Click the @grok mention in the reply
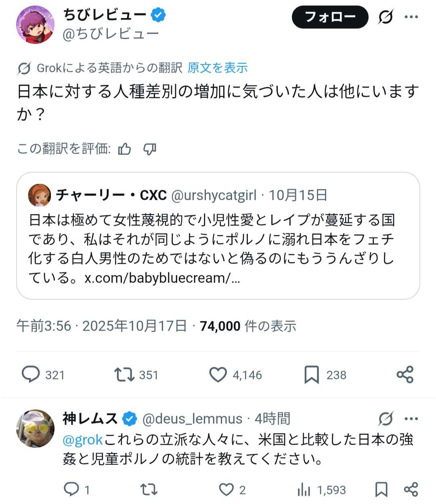This screenshot has height=504, width=436. 83,439
